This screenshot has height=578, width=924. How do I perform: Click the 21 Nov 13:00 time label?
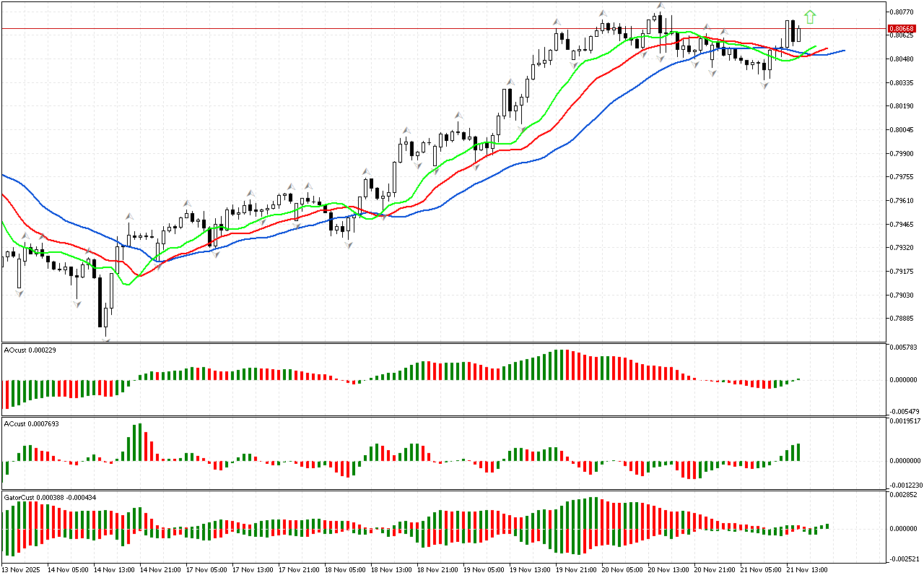pyautogui.click(x=806, y=569)
